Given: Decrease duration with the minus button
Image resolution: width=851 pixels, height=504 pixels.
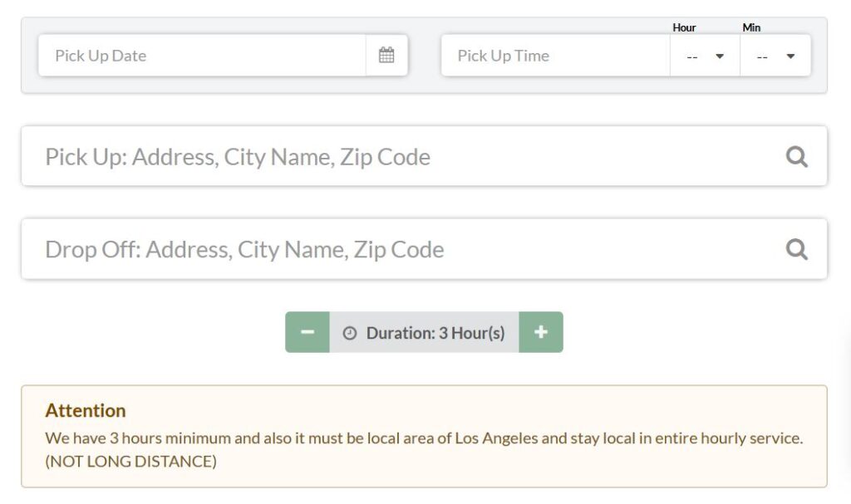Looking at the screenshot, I should pyautogui.click(x=307, y=332).
